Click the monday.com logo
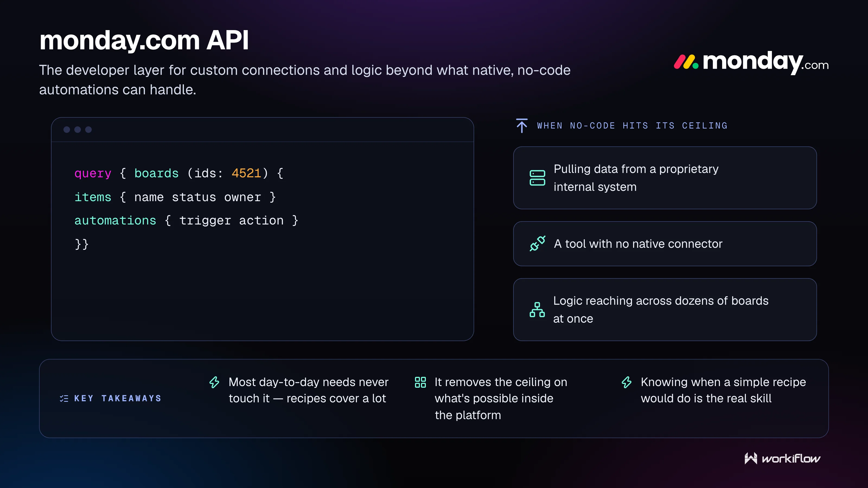The width and height of the screenshot is (868, 488). click(751, 62)
